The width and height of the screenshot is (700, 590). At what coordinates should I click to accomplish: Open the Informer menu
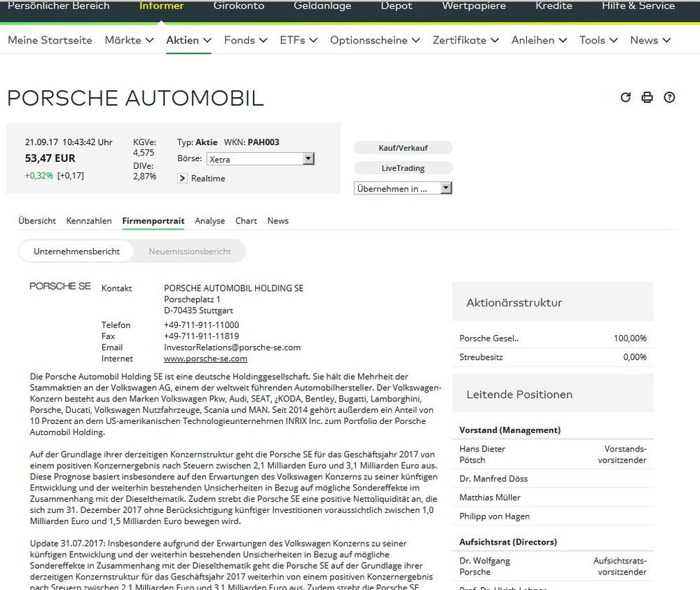[160, 5]
